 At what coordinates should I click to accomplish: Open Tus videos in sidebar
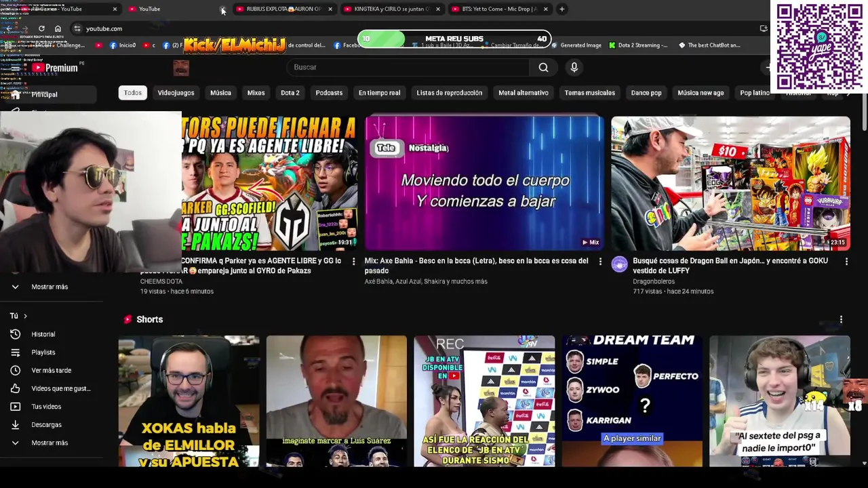(46, 407)
